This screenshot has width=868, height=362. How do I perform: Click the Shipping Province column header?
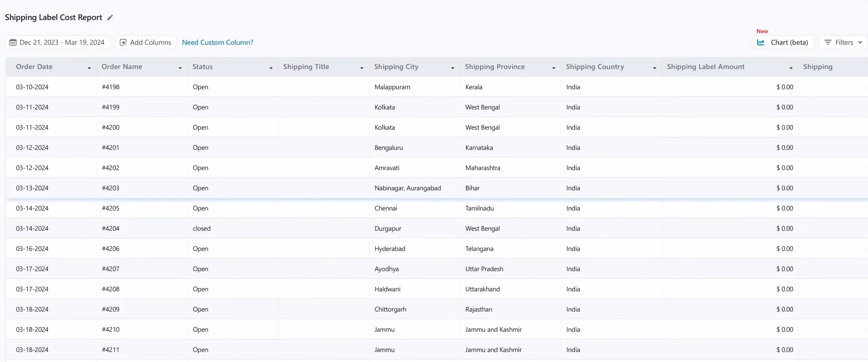click(510, 67)
